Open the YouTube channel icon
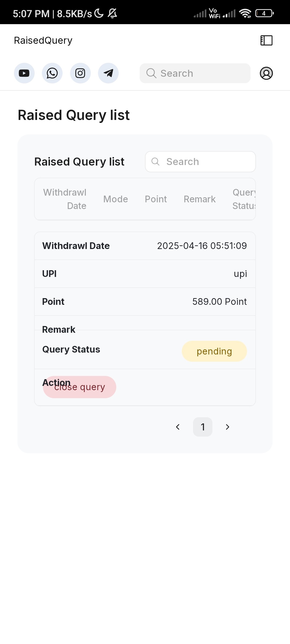 24,73
